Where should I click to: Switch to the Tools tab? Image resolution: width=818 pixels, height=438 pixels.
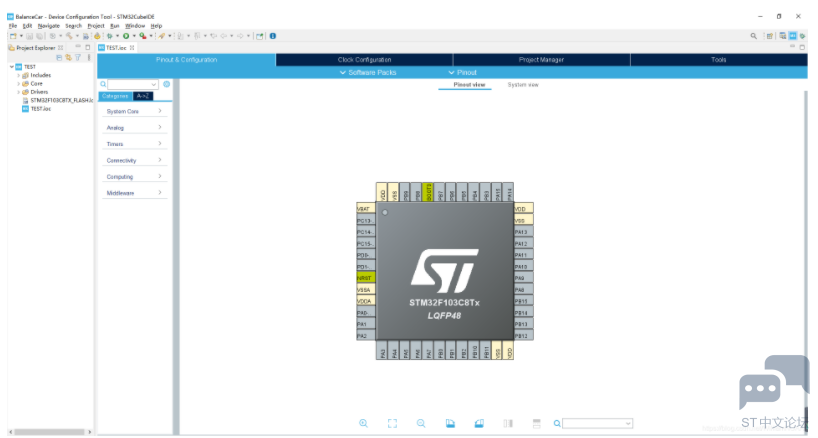(x=719, y=59)
